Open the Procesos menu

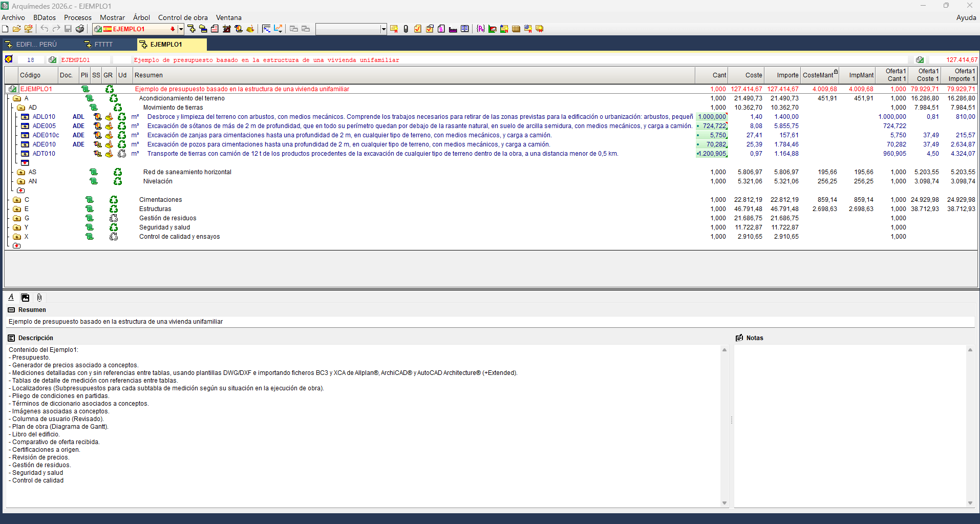[77, 17]
